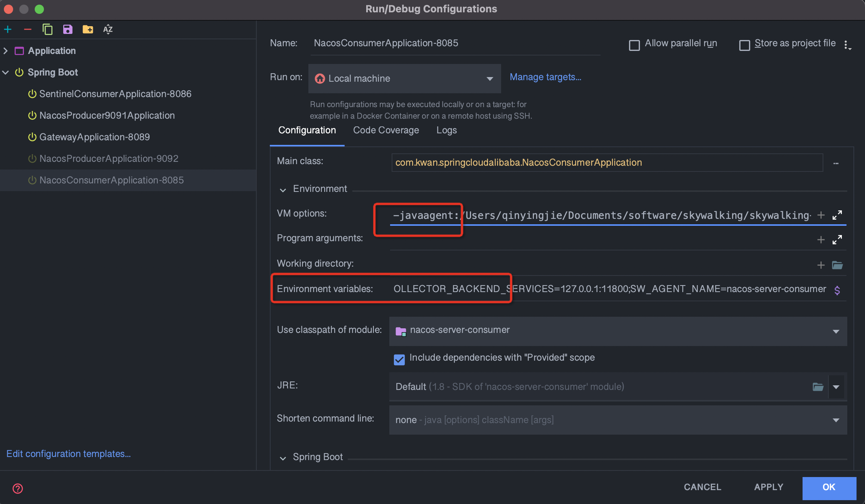The width and height of the screenshot is (865, 504).
Task: Enable Allow parallel run checkbox
Action: [634, 45]
